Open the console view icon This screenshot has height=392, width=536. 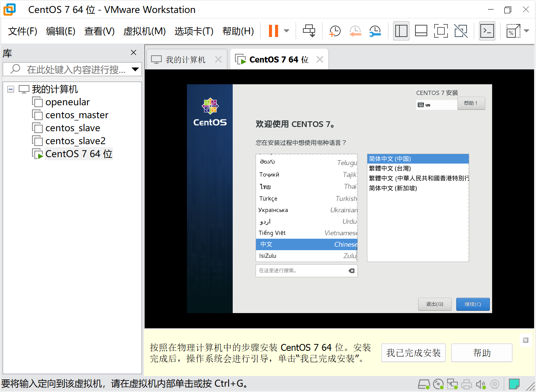(487, 31)
